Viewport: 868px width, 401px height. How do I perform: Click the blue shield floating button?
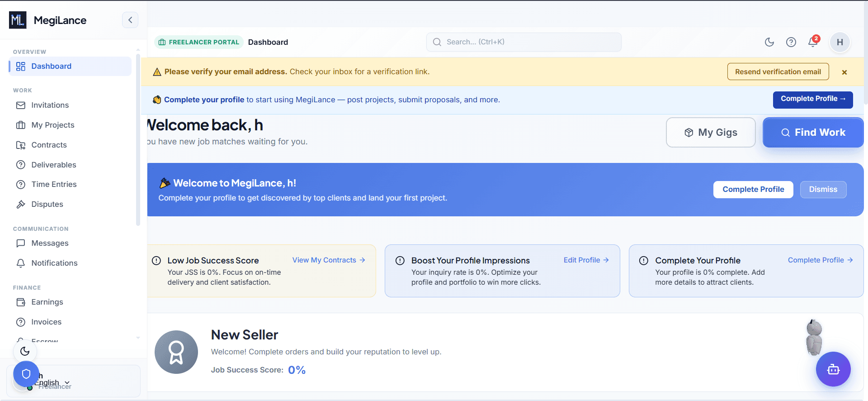click(26, 374)
